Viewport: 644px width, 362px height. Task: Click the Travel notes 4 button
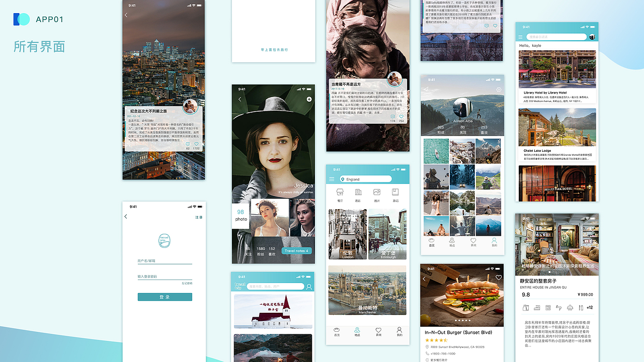click(296, 251)
